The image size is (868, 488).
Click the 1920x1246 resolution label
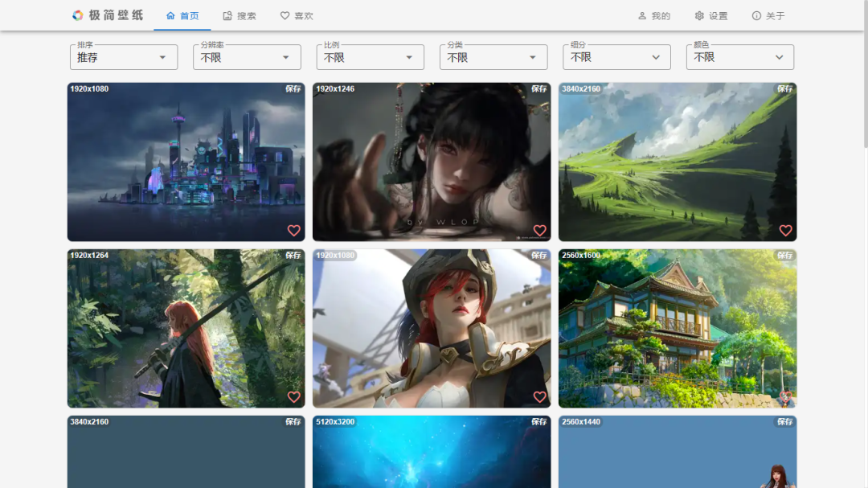point(335,88)
